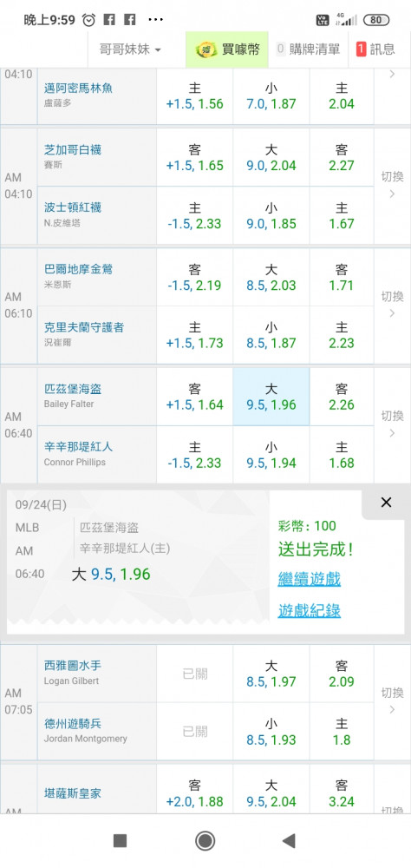Tap the Android home circle button
This screenshot has height=868, width=411.
205,841
